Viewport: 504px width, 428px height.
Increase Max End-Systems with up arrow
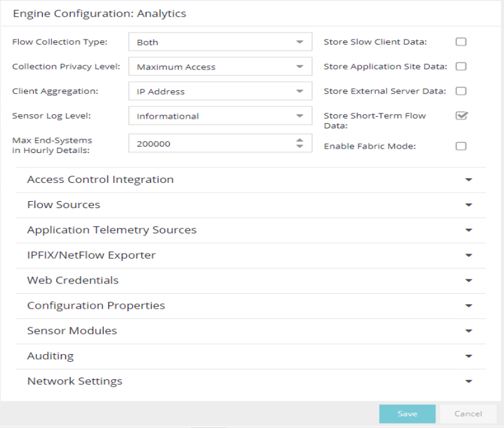click(x=299, y=140)
